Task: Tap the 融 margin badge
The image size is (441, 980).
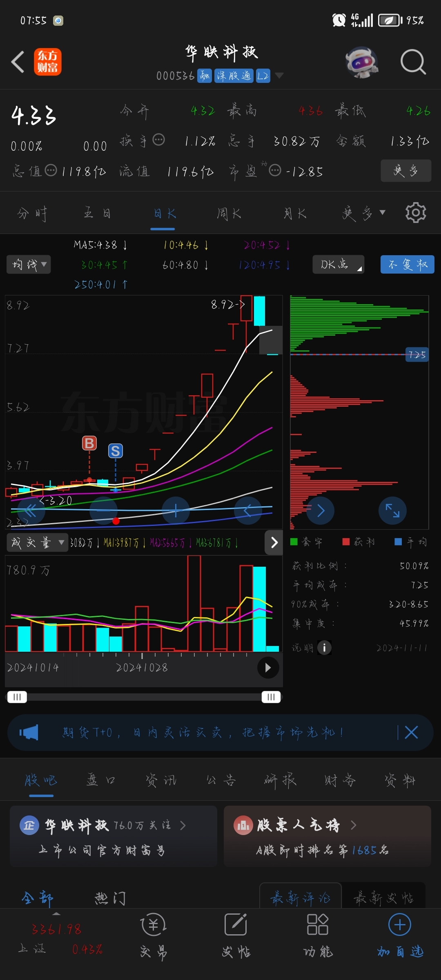Action: pyautogui.click(x=205, y=76)
